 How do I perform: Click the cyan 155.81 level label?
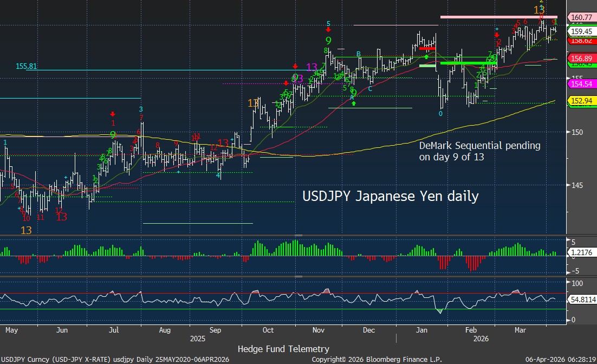[27, 66]
